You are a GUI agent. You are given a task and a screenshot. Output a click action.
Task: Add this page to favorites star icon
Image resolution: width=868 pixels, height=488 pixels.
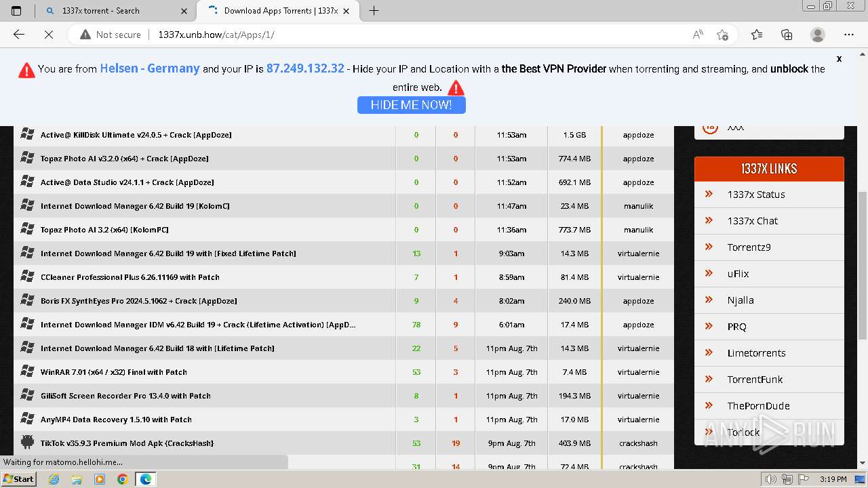(723, 35)
